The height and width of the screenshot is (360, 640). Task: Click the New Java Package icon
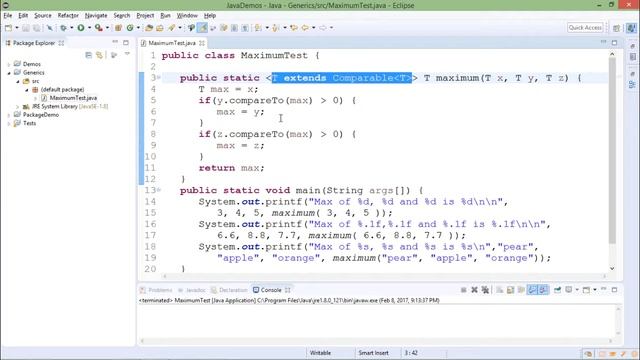pos(118,28)
